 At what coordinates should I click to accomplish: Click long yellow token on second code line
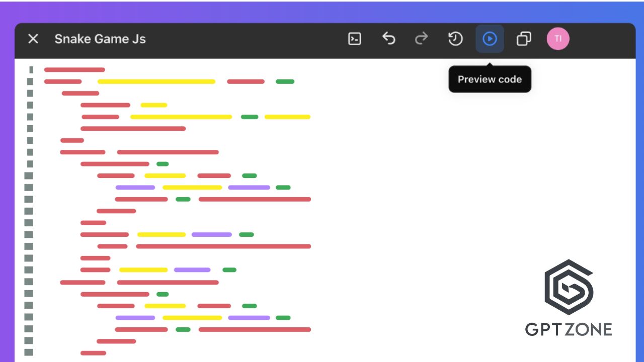(156, 81)
